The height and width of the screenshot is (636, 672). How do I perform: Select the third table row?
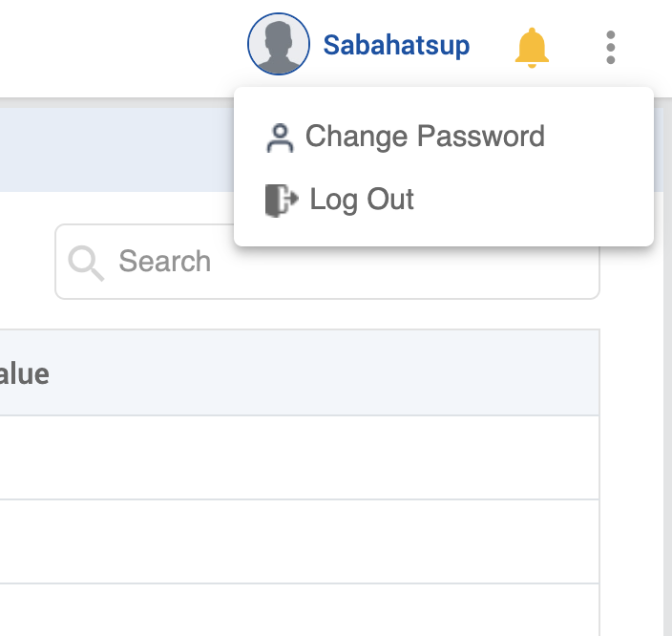click(286, 611)
